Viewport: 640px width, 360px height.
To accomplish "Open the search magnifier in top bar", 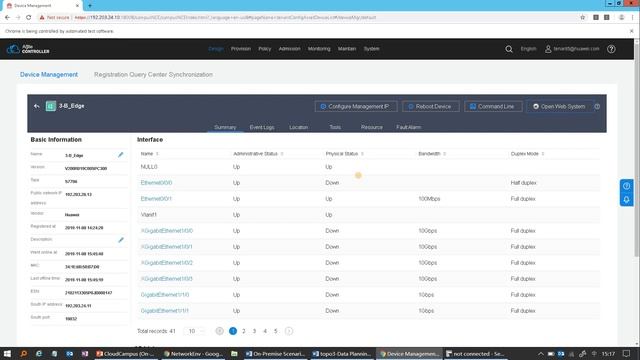I will coord(509,49).
